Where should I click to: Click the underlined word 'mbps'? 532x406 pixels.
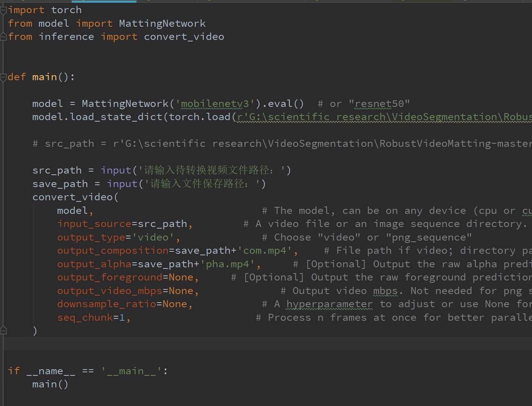click(386, 291)
